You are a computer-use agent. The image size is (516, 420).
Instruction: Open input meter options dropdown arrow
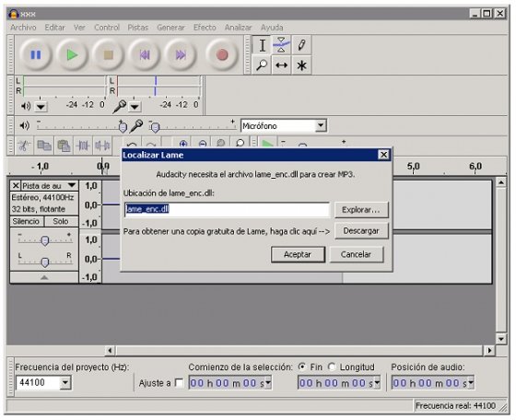[135, 107]
